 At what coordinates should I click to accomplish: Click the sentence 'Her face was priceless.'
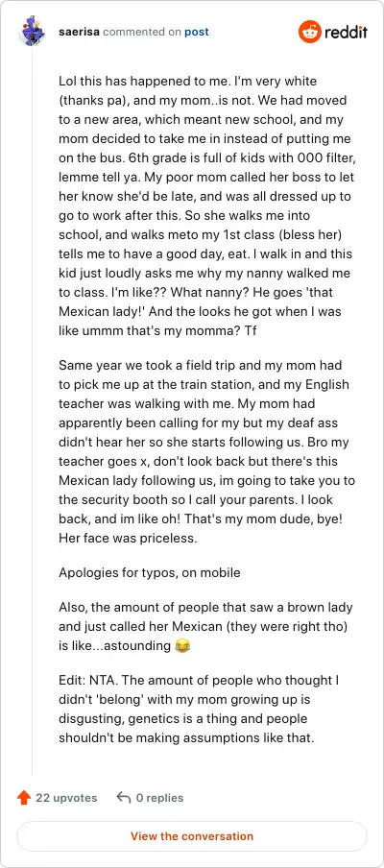128,538
